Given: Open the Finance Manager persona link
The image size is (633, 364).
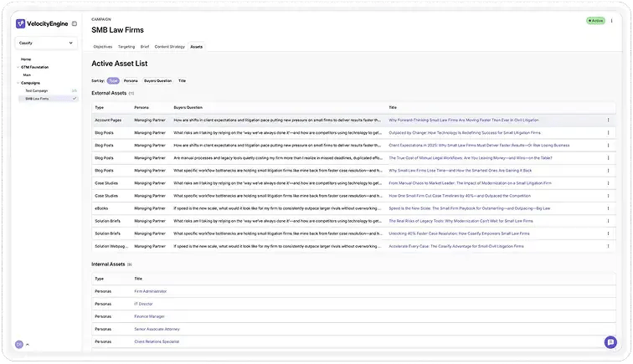Looking at the screenshot, I should click(x=149, y=316).
